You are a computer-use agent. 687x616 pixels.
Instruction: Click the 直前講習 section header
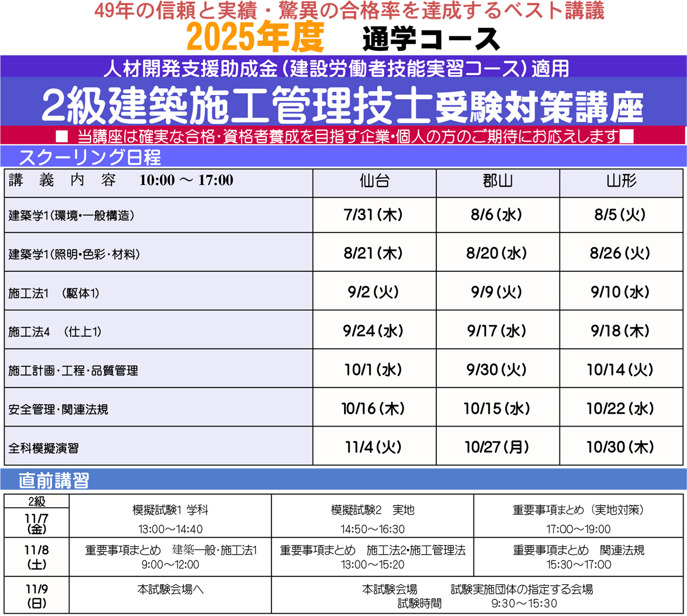(54, 480)
